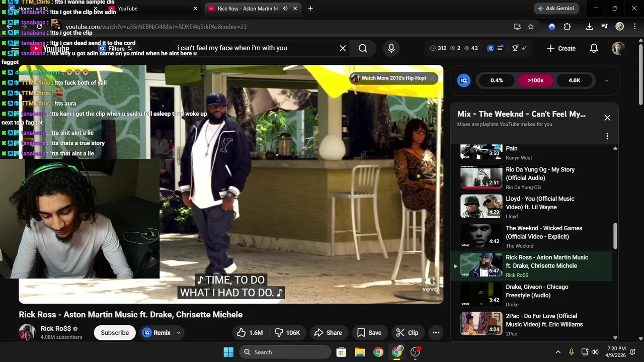Play The Weeknd - Wicked Games
Viewport: 644px width, 362px height.
(531, 236)
